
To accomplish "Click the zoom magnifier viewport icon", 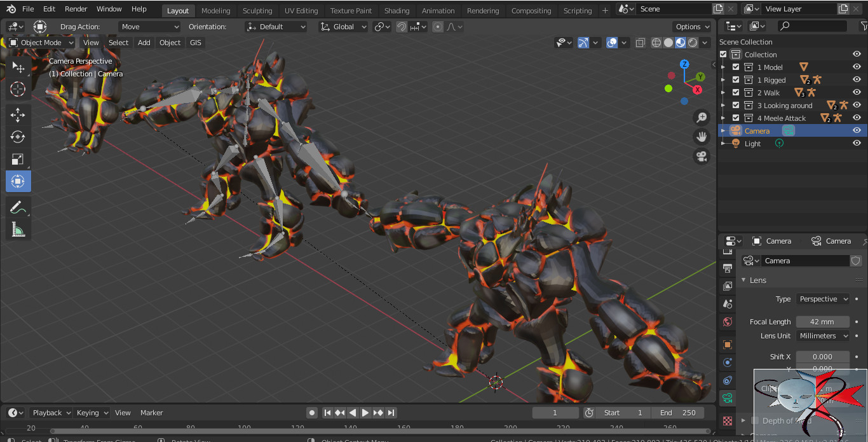I will (702, 117).
